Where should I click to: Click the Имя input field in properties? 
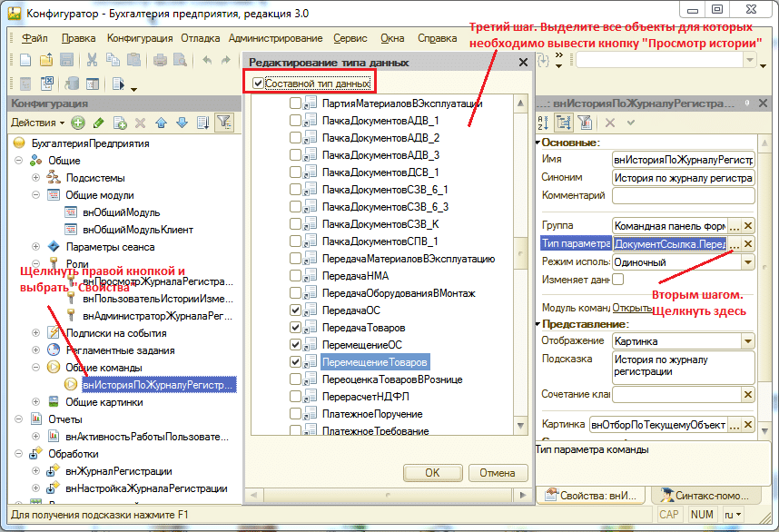tap(683, 160)
